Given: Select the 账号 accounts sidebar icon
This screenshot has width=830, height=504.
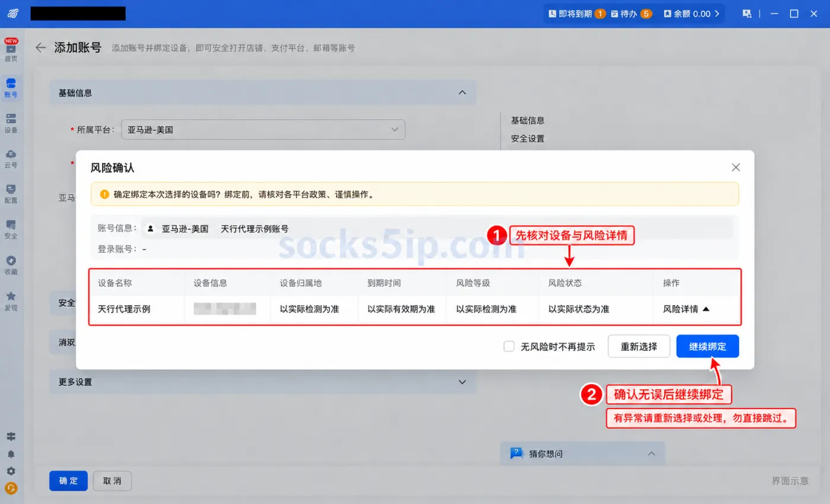Looking at the screenshot, I should coord(11,87).
